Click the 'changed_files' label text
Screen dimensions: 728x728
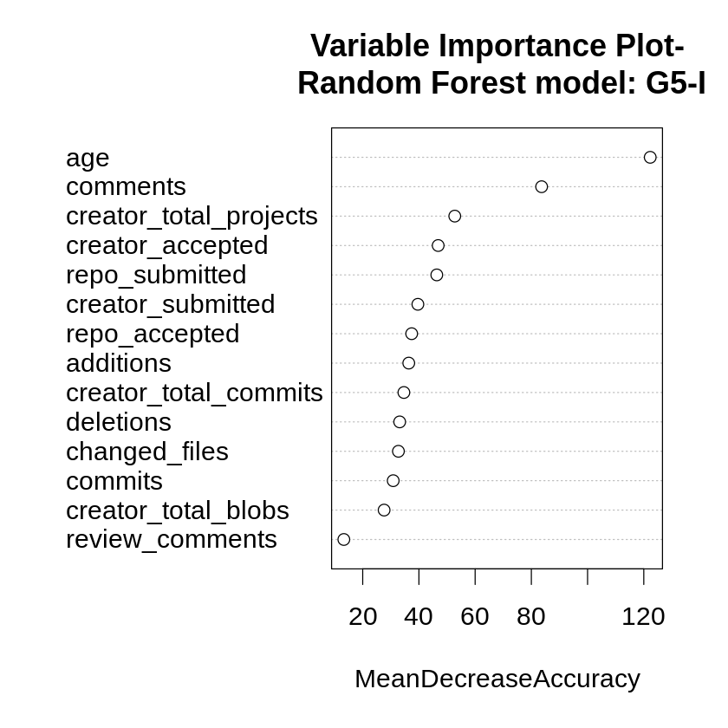click(x=147, y=452)
